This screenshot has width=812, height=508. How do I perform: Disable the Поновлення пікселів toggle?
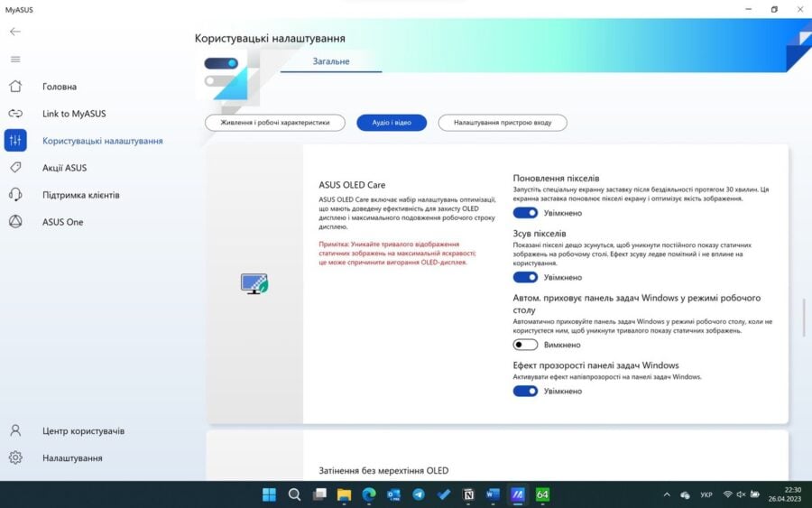click(525, 213)
